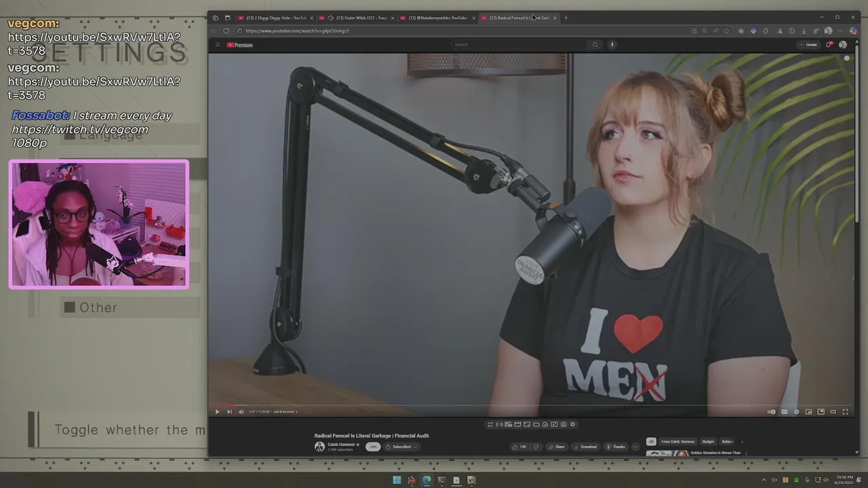
Task: Start voice search with the microphone
Action: pos(612,45)
